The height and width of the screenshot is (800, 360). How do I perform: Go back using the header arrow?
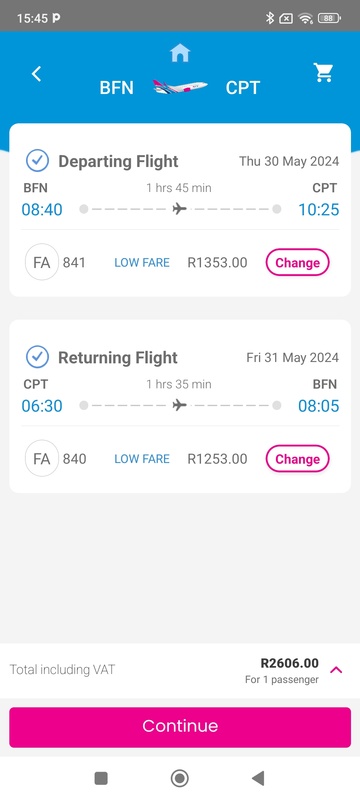[36, 74]
